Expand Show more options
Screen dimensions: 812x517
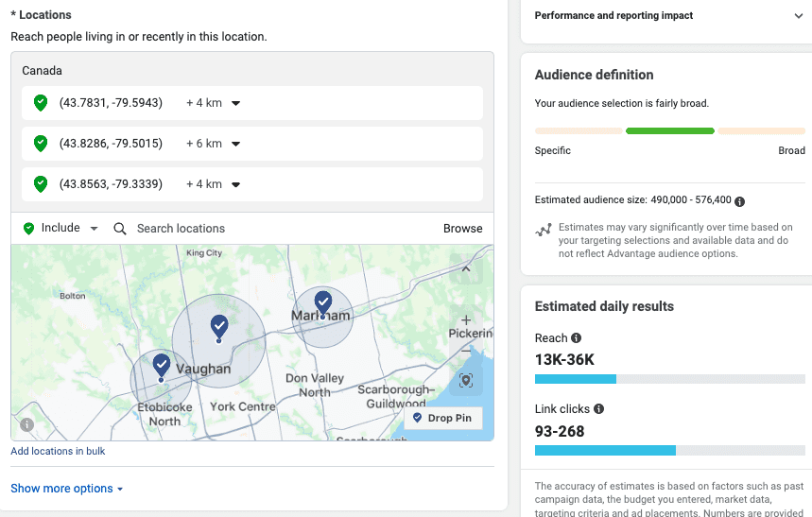pos(66,489)
